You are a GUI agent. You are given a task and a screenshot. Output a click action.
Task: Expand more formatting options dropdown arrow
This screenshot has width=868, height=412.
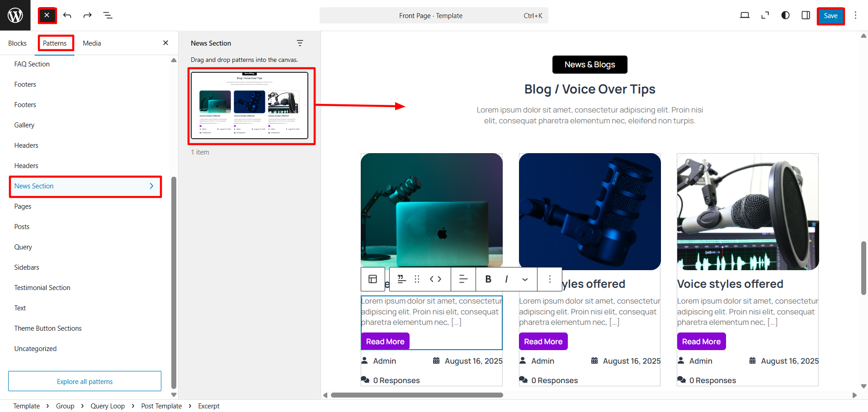click(x=525, y=279)
